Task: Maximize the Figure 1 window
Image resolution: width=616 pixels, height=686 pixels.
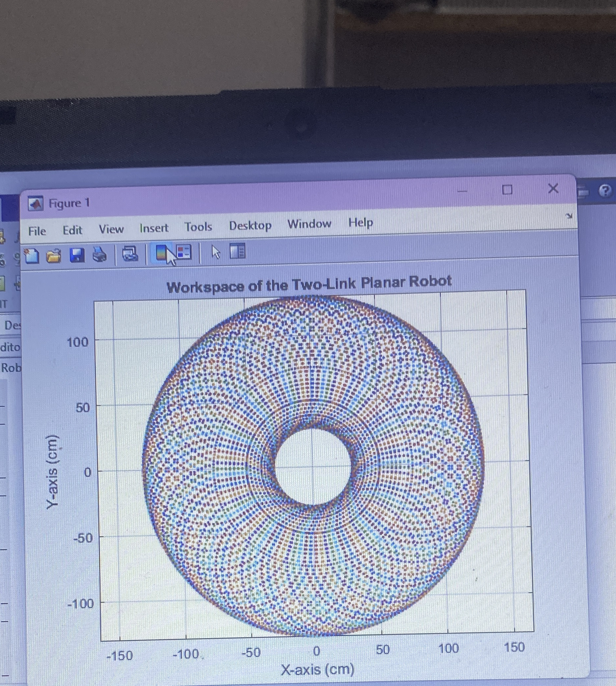Action: [x=507, y=190]
